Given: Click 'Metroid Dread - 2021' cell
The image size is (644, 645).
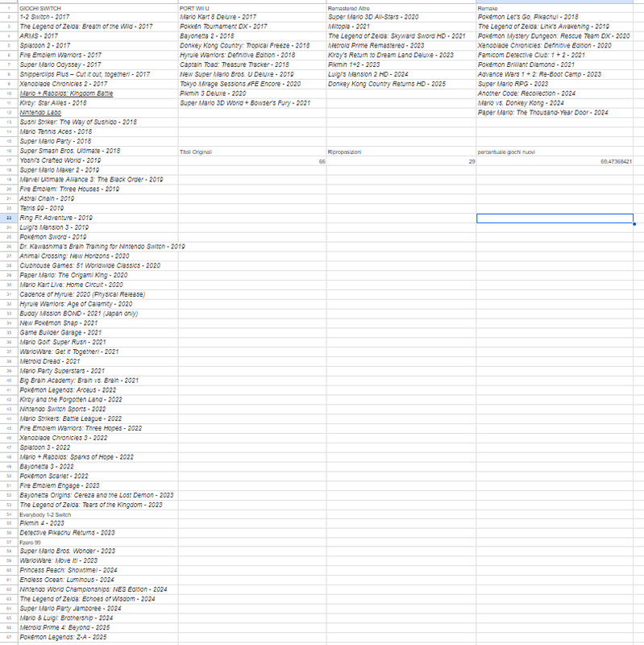Looking at the screenshot, I should 98,361.
